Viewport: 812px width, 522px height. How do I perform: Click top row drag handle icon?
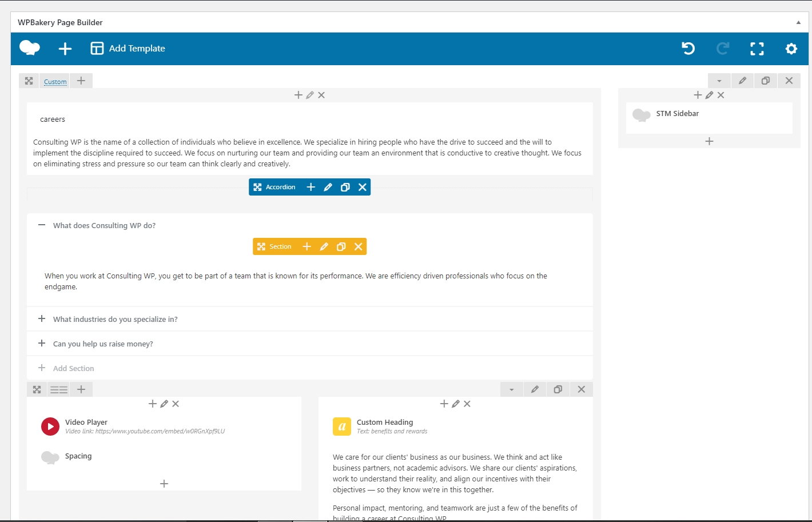29,81
